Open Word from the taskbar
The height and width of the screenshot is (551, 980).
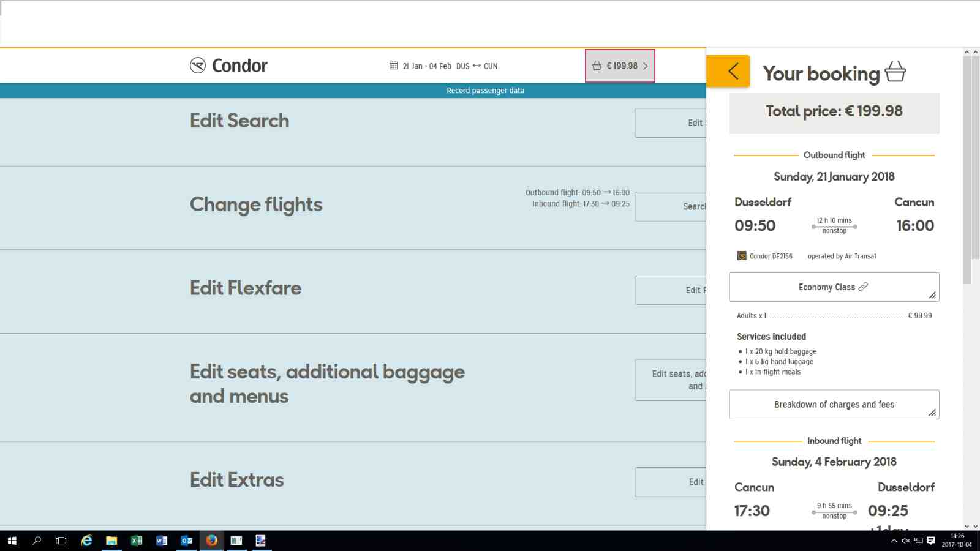coord(162,541)
